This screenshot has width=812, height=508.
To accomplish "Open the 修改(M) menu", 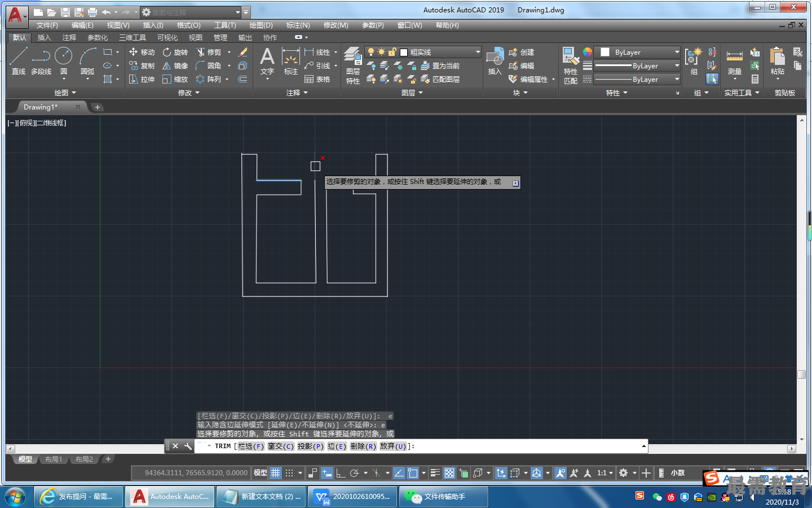I will [336, 25].
